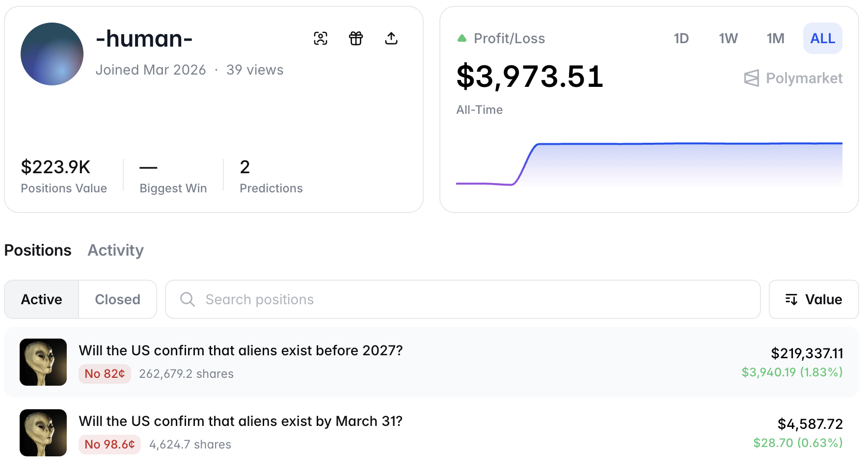Screen dimensions: 868x475
Task: Select the 1D profit timeframe
Action: 681,38
